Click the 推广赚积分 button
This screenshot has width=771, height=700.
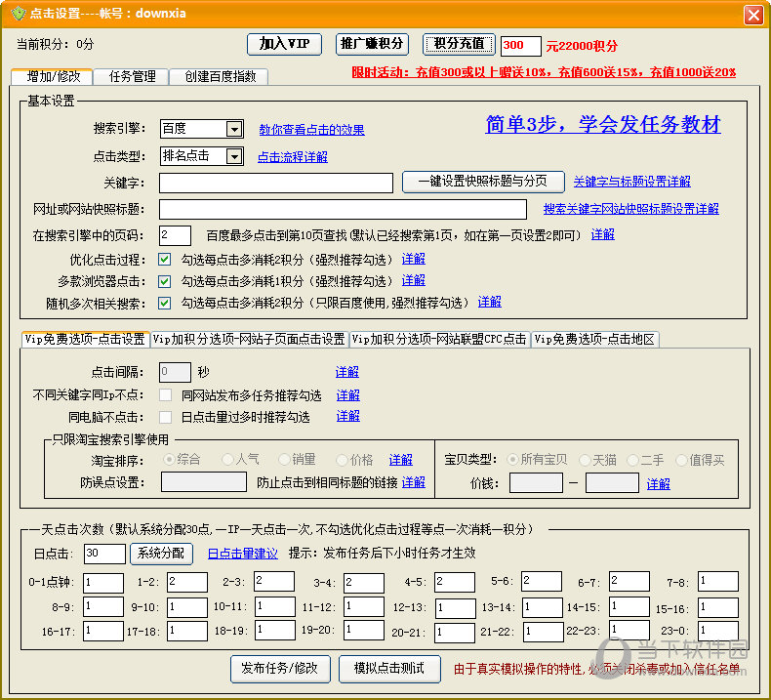pos(372,44)
